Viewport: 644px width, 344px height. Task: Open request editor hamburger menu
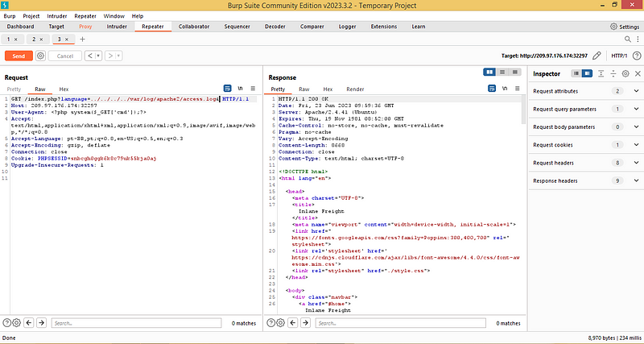253,89
